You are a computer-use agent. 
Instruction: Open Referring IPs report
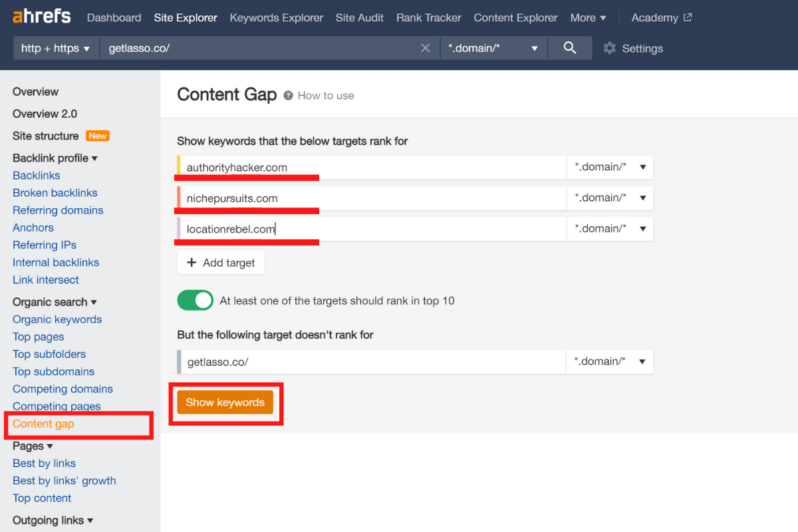click(x=45, y=245)
